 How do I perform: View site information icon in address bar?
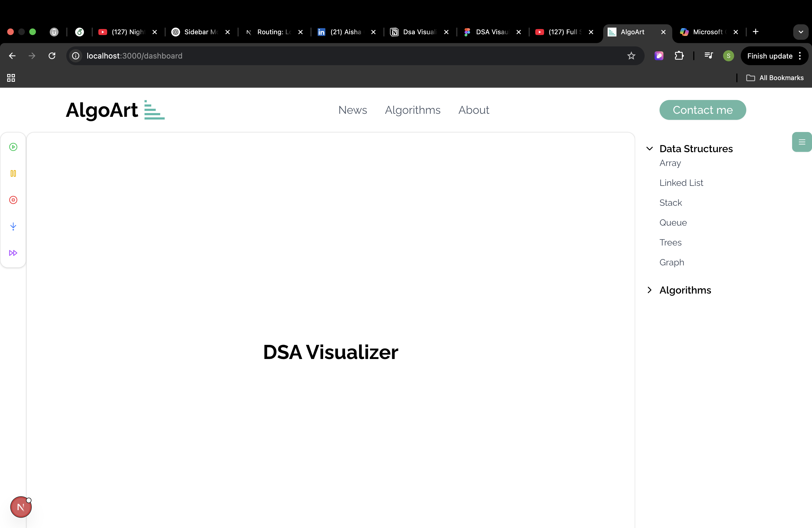(x=76, y=56)
